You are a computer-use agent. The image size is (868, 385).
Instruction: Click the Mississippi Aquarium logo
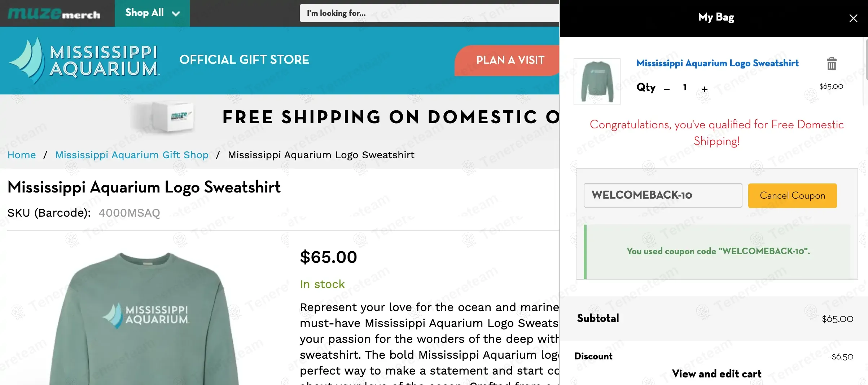click(84, 60)
